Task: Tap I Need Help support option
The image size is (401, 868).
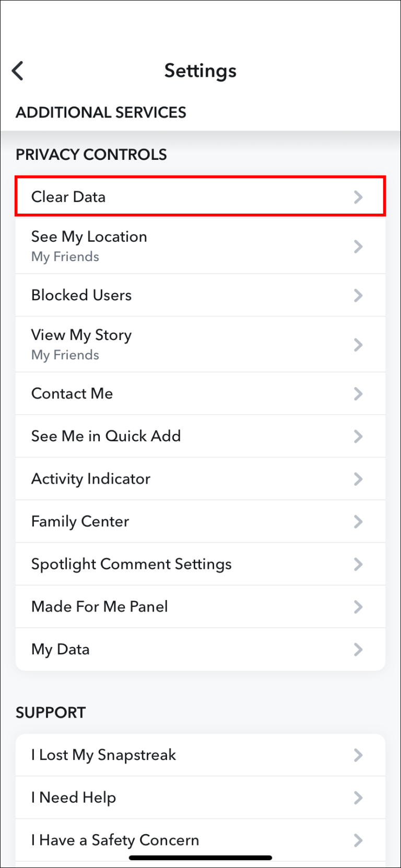Action: pos(74,797)
